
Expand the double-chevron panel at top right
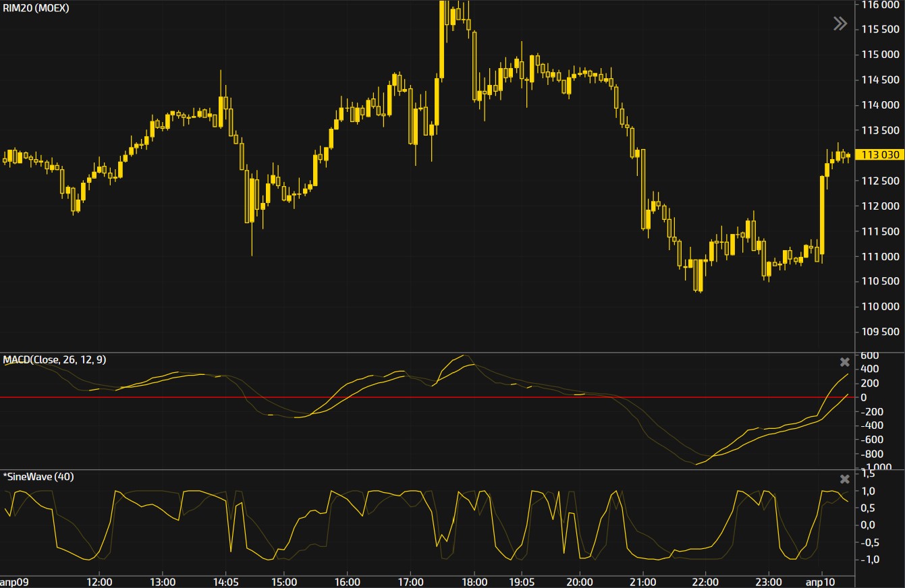pyautogui.click(x=840, y=24)
